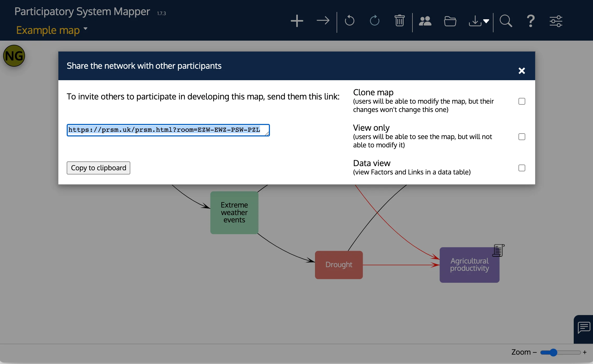
Task: Open the saved maps folder icon
Action: click(x=450, y=21)
